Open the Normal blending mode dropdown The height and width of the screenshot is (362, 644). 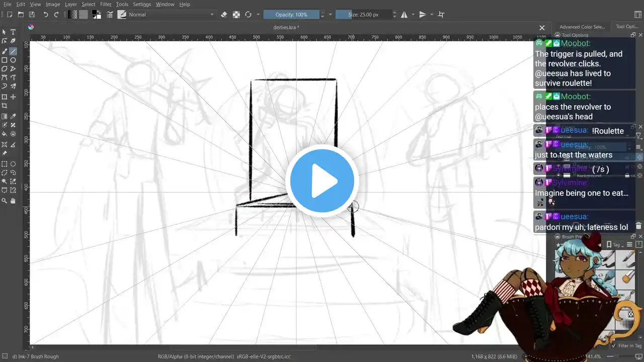pos(171,15)
